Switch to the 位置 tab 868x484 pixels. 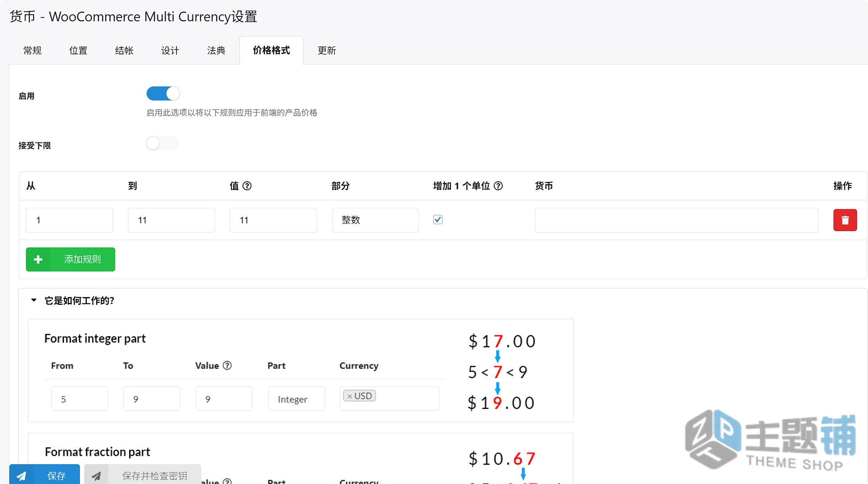coord(78,50)
